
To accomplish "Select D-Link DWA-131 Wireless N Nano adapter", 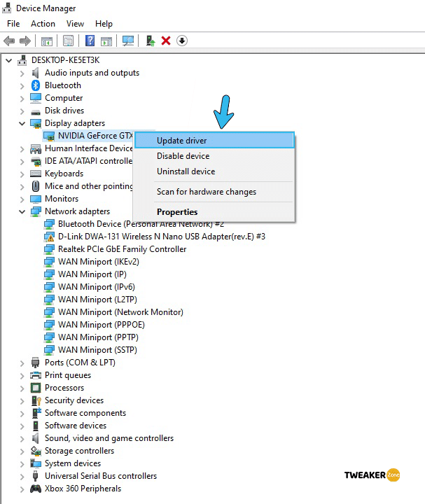I will coord(162,237).
